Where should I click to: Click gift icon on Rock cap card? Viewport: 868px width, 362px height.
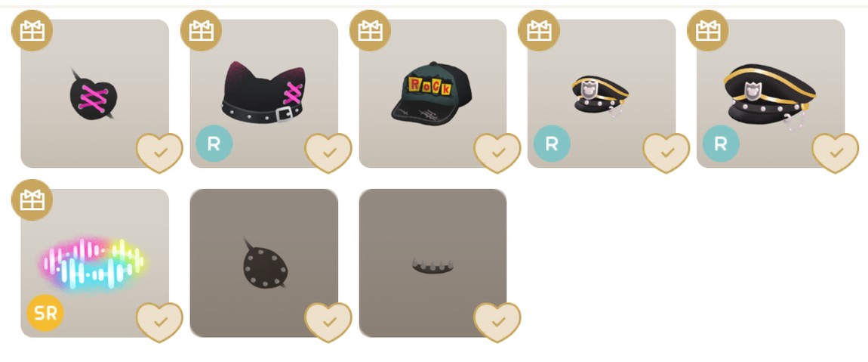tap(370, 30)
